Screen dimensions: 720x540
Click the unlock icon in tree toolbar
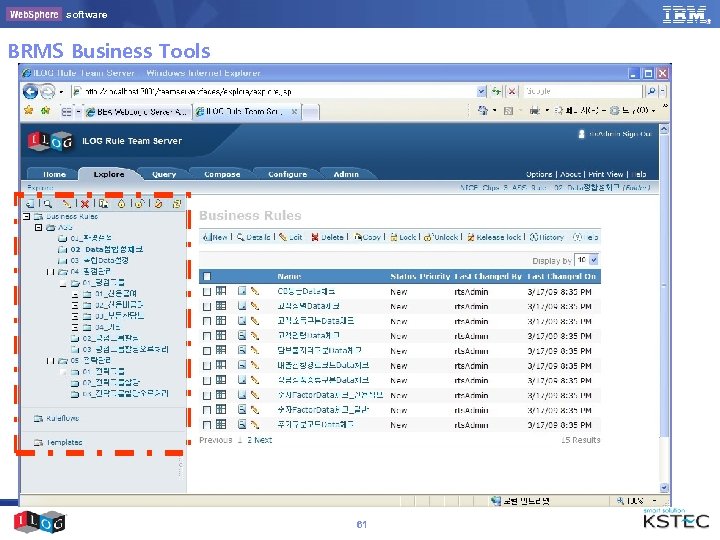click(140, 203)
